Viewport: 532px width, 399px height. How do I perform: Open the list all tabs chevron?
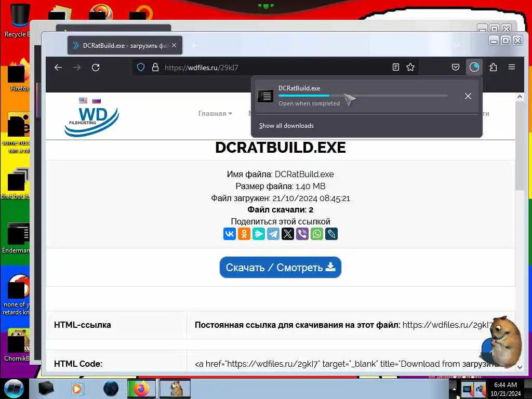(457, 45)
